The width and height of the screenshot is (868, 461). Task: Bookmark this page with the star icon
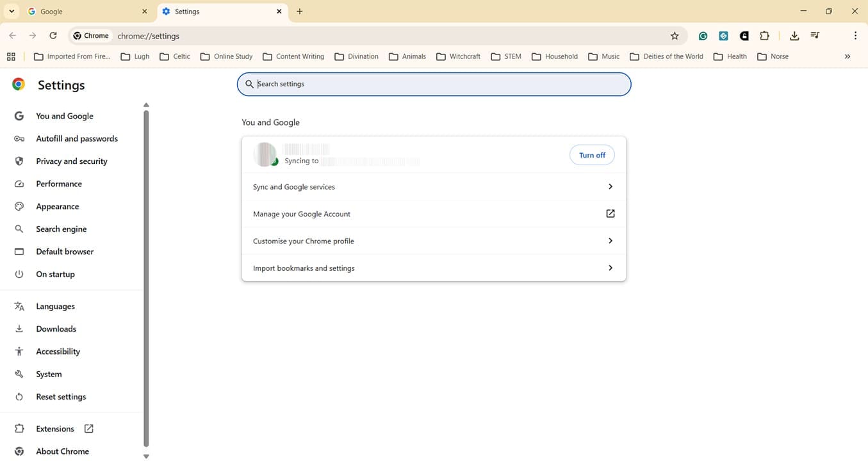(675, 36)
